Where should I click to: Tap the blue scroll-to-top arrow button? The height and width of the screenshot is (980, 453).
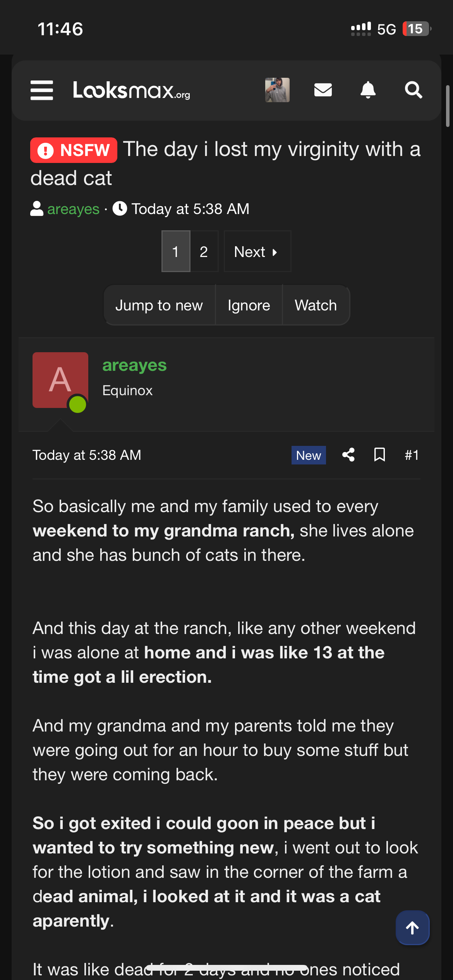click(x=412, y=927)
